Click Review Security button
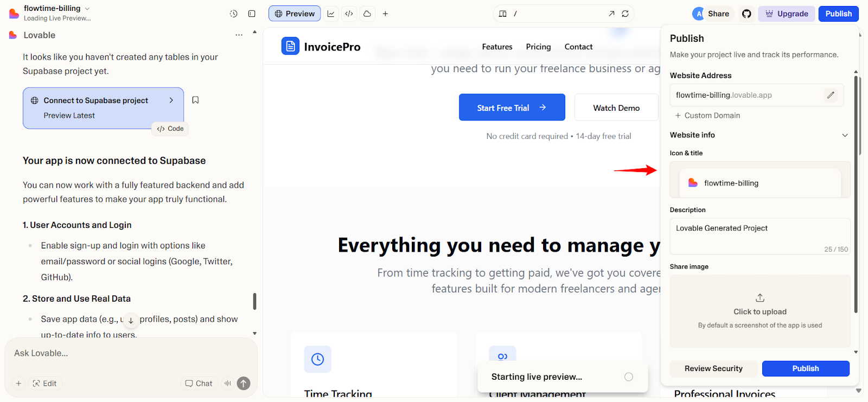868x402 pixels. (x=713, y=368)
